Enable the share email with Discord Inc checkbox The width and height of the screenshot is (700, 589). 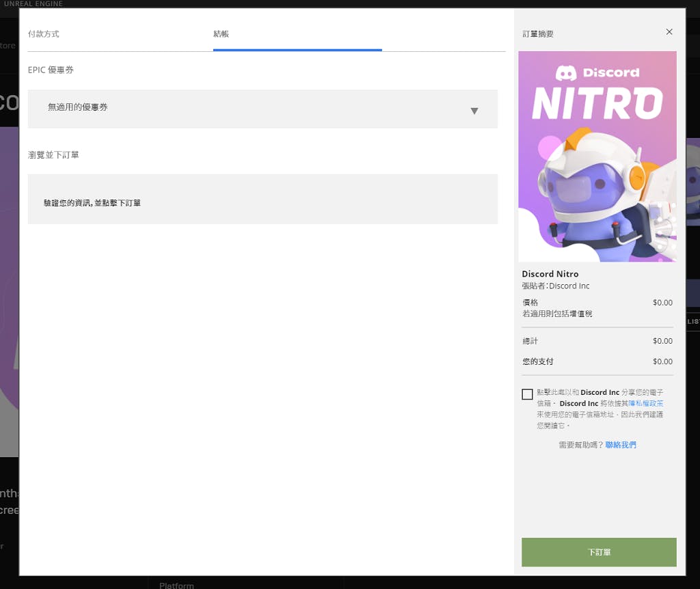[x=527, y=394]
